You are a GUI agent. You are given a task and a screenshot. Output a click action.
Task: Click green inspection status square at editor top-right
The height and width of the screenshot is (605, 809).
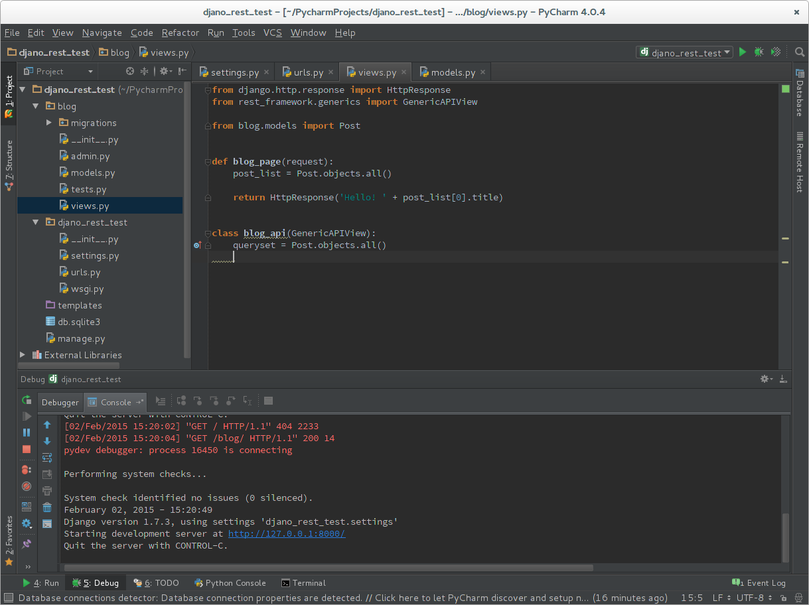pyautogui.click(x=785, y=89)
